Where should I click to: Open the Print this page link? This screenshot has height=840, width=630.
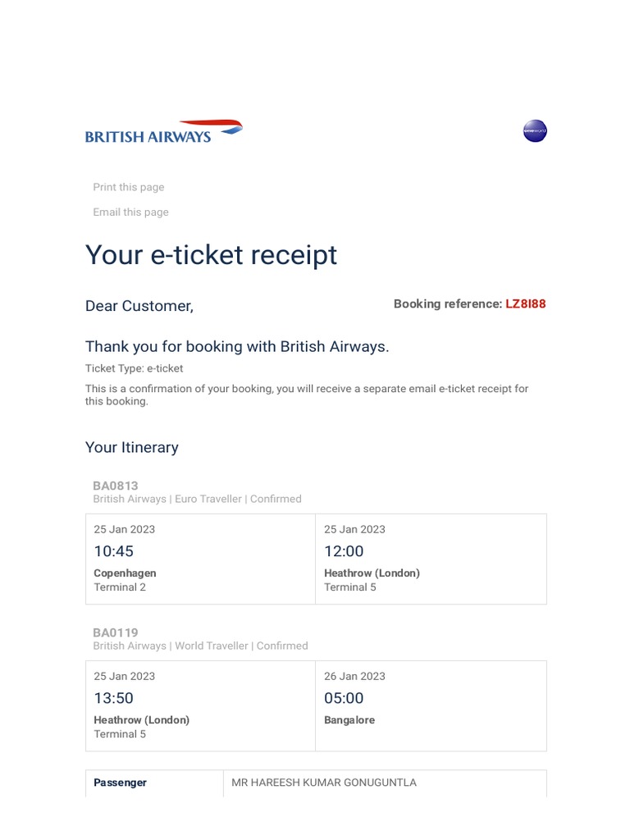tap(128, 187)
